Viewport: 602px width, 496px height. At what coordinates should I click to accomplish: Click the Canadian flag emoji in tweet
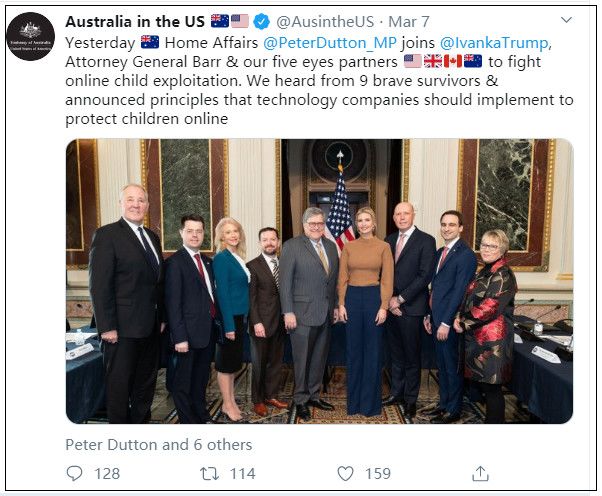(x=453, y=61)
